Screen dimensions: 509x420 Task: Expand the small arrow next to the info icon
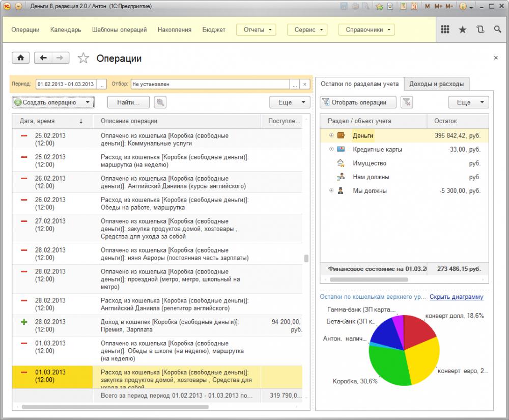coord(471,7)
